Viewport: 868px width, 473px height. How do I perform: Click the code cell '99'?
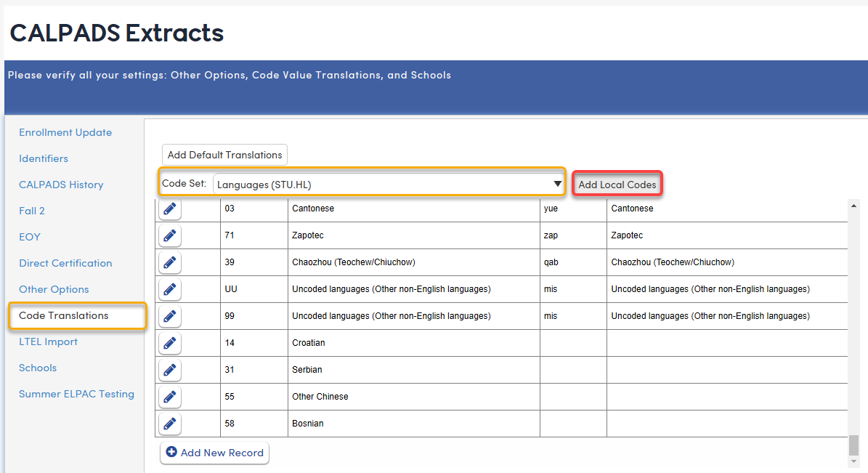click(x=254, y=316)
